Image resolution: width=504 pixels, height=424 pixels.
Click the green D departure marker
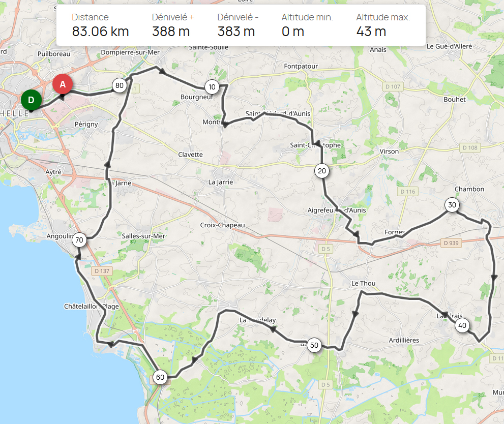coord(31,100)
